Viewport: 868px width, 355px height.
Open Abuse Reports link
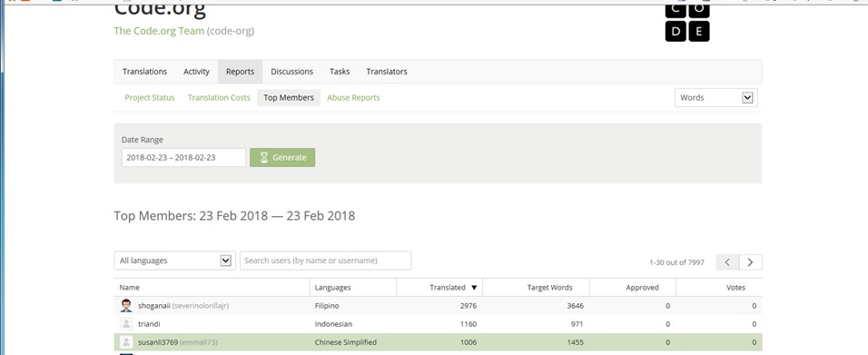click(353, 97)
